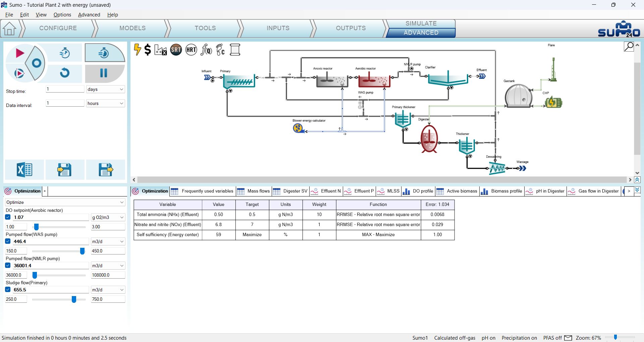Switch to DO profile tab
The image size is (644, 342).
click(x=418, y=191)
